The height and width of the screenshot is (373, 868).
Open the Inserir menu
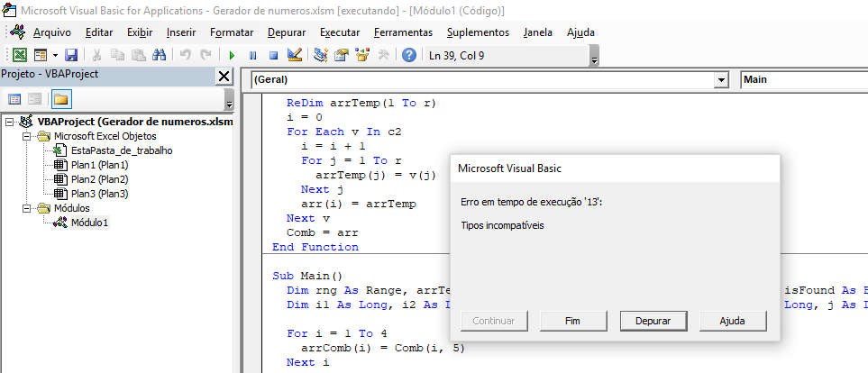click(181, 32)
